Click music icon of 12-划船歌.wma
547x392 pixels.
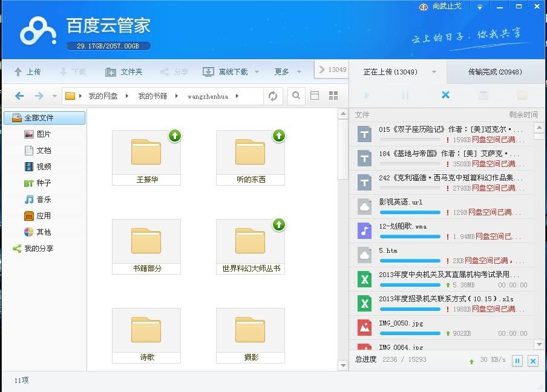click(364, 230)
